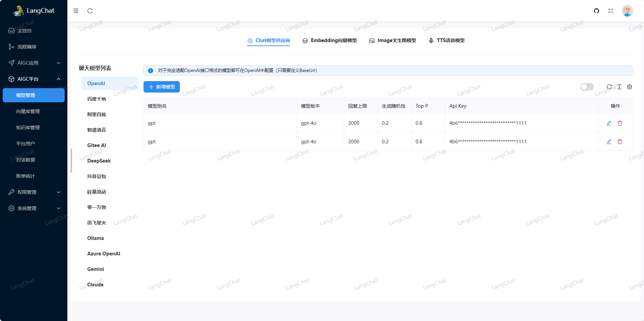
Task: Edit the second gpt model row
Action: click(609, 142)
